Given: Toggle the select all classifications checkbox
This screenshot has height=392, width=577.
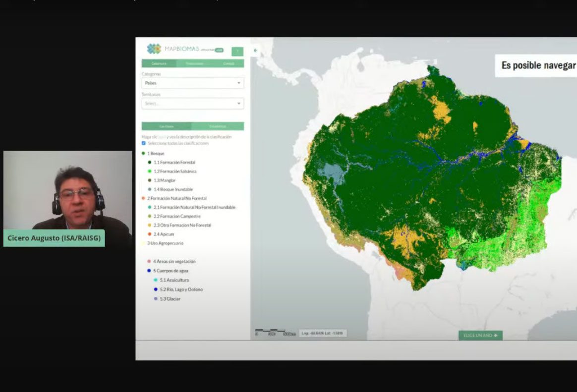Looking at the screenshot, I should pos(144,143).
